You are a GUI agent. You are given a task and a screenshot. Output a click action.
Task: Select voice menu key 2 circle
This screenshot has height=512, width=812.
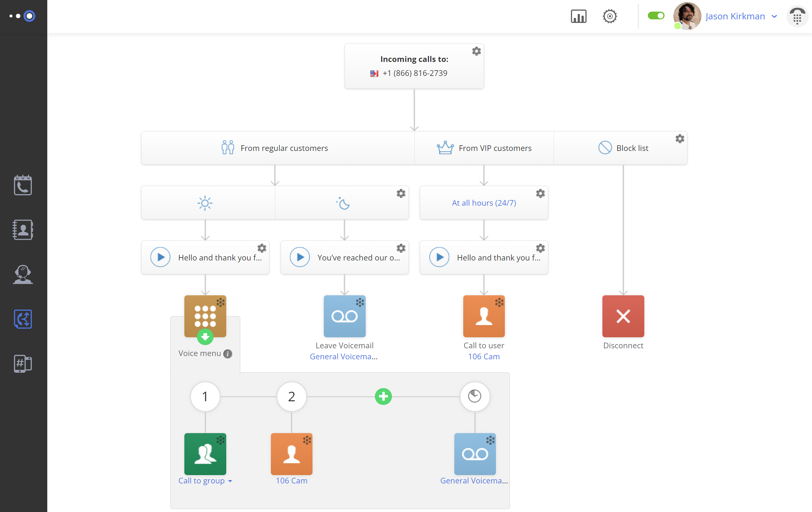[x=291, y=396]
